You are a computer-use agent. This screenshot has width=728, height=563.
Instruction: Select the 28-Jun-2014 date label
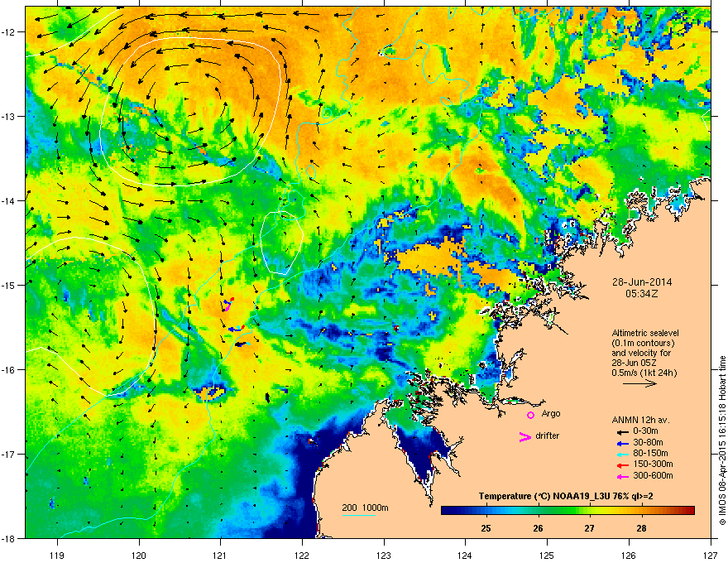[x=642, y=282]
